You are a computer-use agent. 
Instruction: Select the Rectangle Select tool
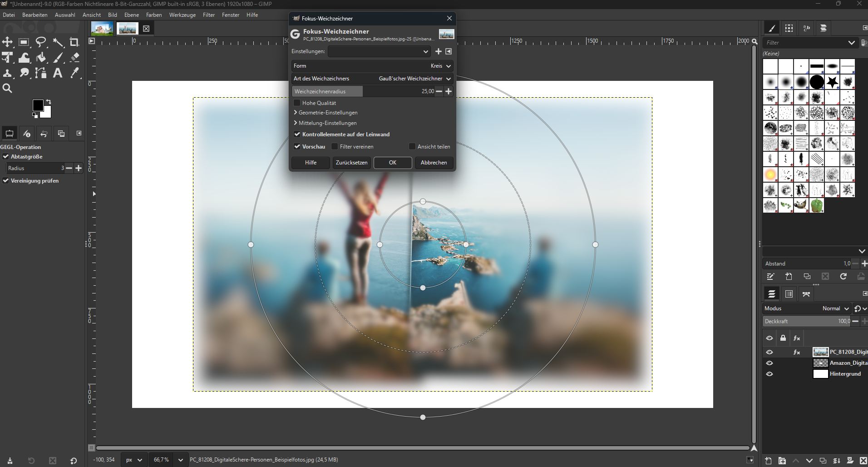tap(24, 43)
